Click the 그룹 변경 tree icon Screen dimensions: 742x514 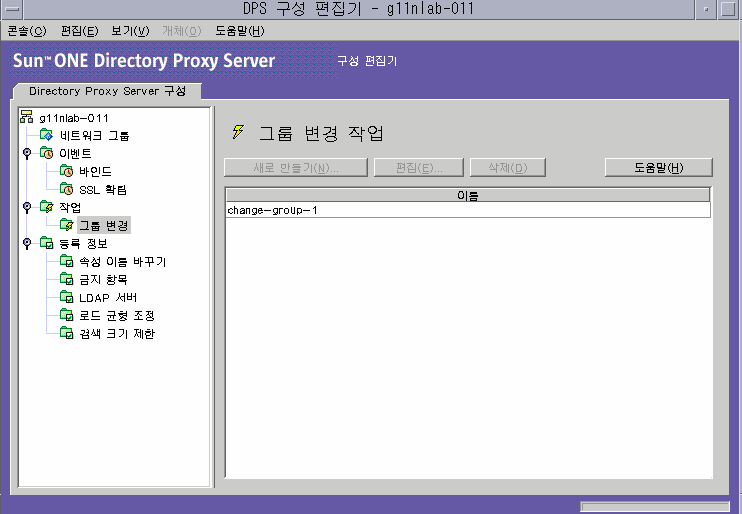point(67,225)
